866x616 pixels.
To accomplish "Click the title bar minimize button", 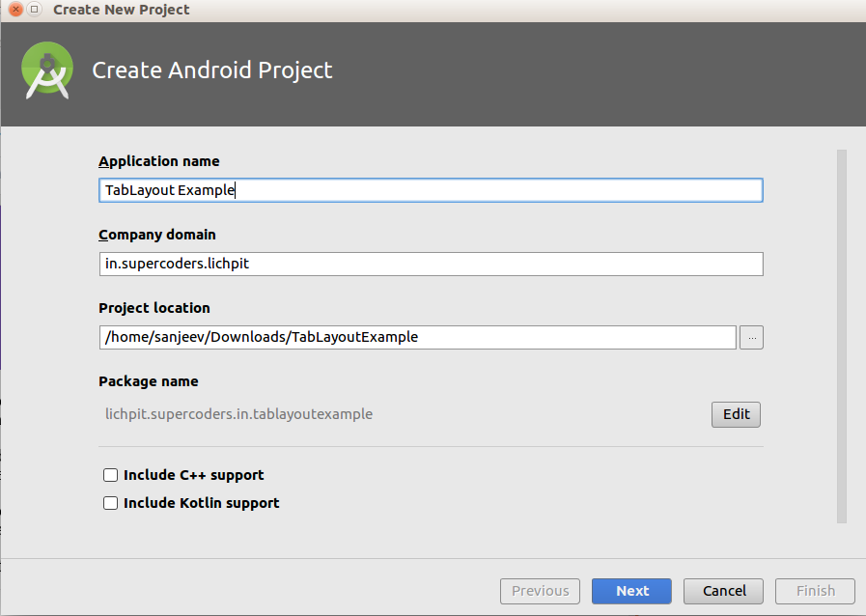I will click(34, 10).
